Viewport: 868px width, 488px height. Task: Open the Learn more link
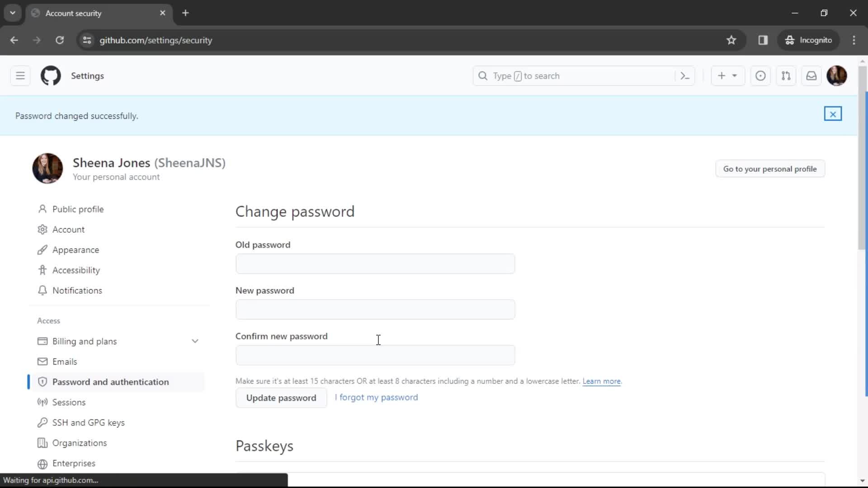[x=601, y=381]
